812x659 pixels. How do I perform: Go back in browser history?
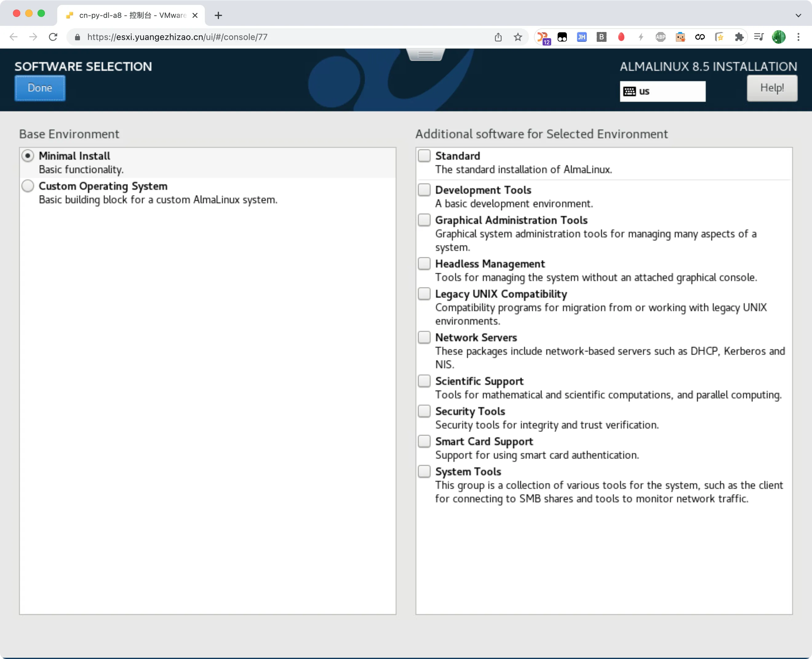click(x=14, y=37)
